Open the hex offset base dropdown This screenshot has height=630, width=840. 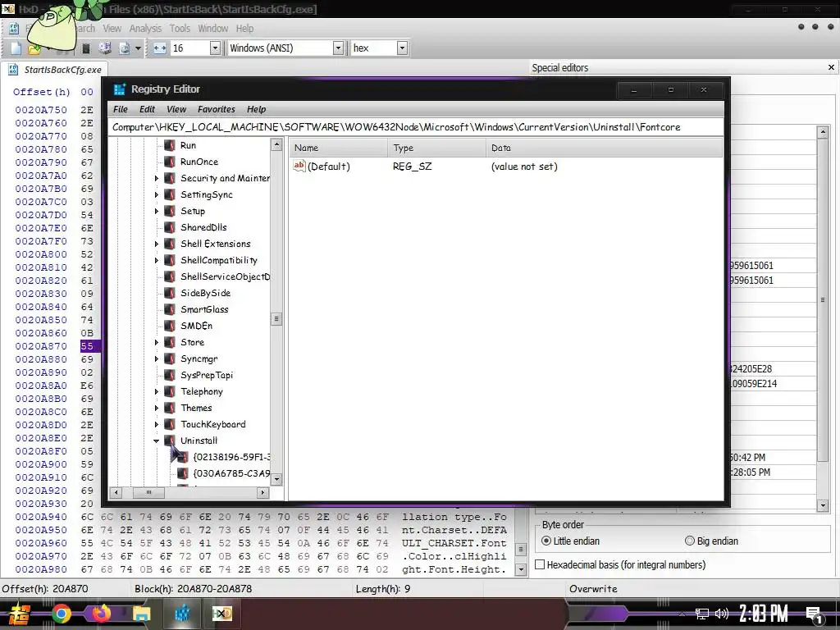[x=402, y=48]
